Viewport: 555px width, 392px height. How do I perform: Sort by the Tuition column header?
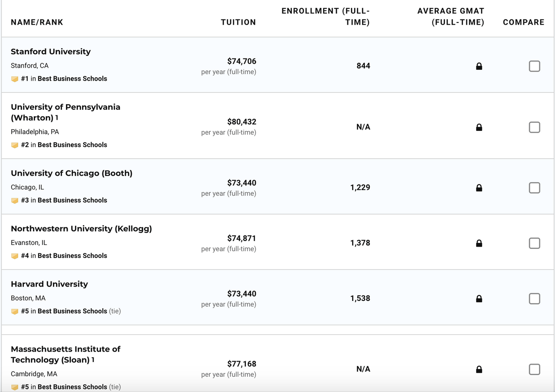(238, 22)
